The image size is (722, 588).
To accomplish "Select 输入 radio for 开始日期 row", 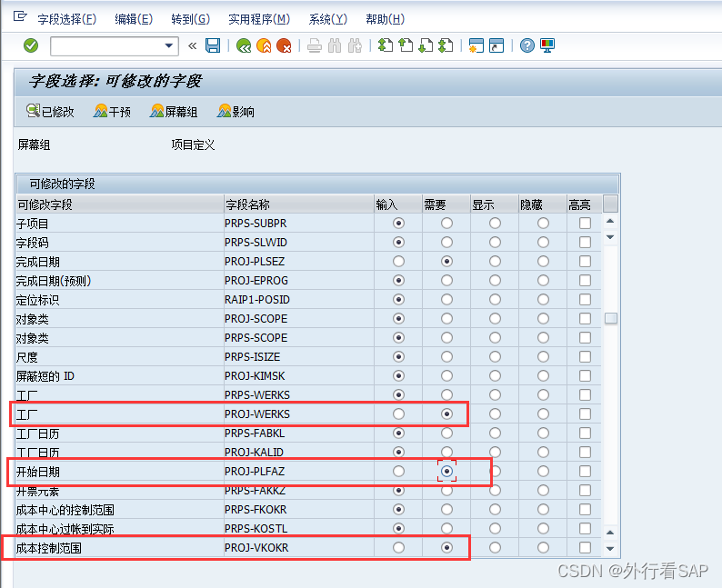I will 399,471.
